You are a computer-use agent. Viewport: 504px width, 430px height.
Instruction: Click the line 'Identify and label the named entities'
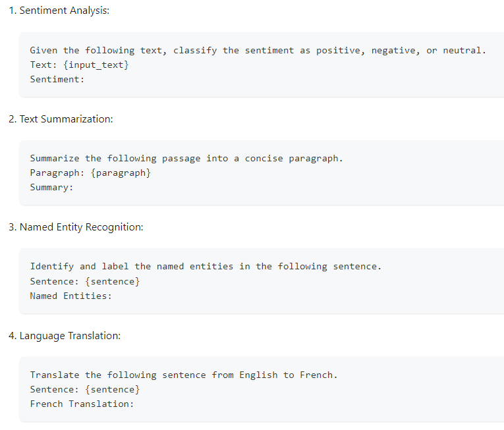[206, 267]
